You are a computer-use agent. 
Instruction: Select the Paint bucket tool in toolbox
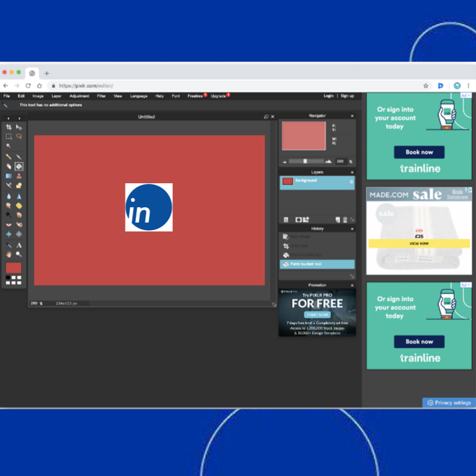point(19,167)
